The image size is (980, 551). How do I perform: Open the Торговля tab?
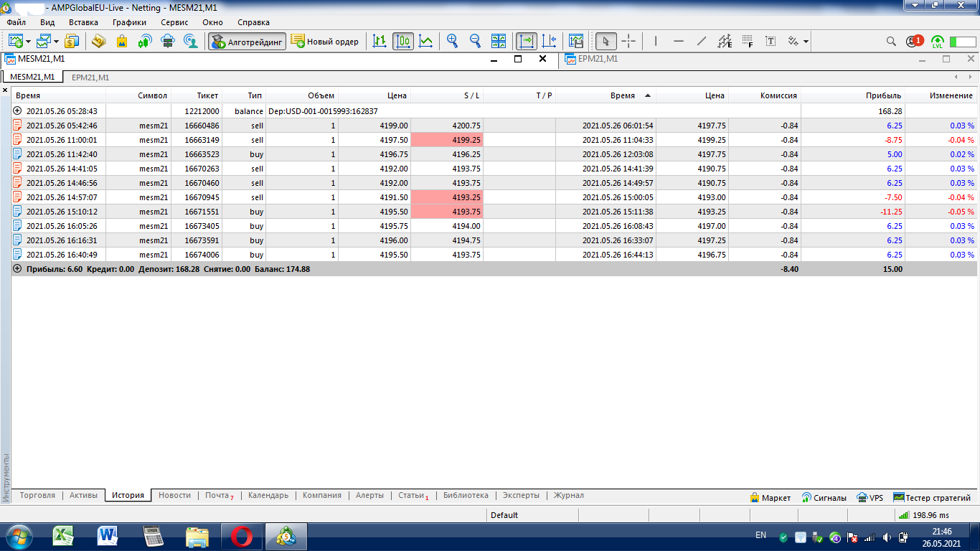(37, 496)
